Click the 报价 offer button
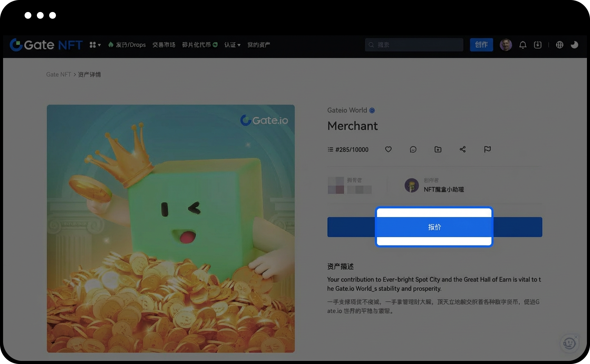590x364 pixels. tap(434, 227)
